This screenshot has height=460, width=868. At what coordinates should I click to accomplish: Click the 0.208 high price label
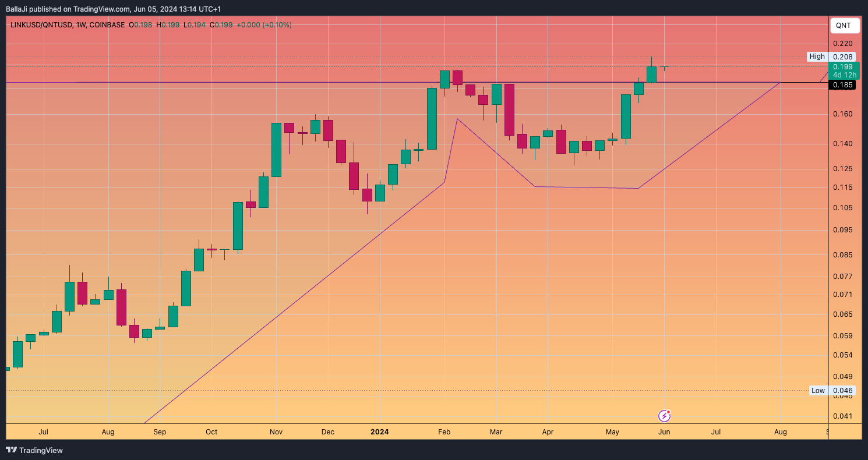click(x=843, y=56)
